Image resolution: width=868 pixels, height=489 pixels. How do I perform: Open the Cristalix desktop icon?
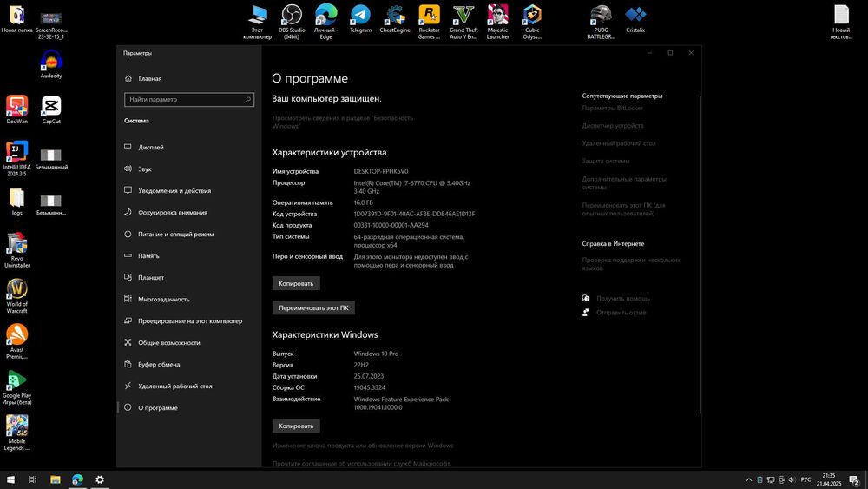[635, 19]
